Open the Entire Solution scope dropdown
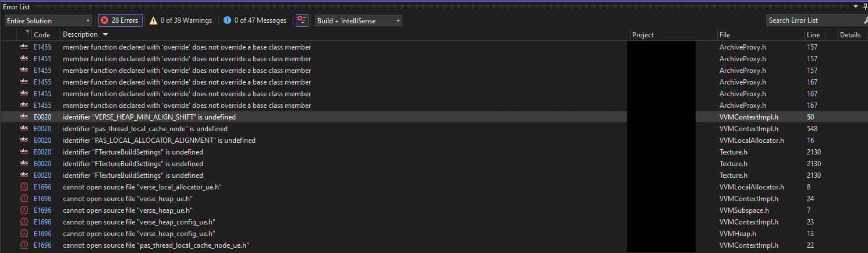 (x=48, y=20)
